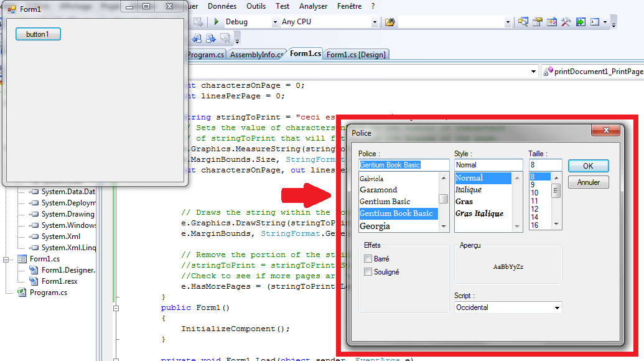Viewport: 644px width, 361px height.
Task: Open the Properties window toolbar icon
Action: pos(537,22)
